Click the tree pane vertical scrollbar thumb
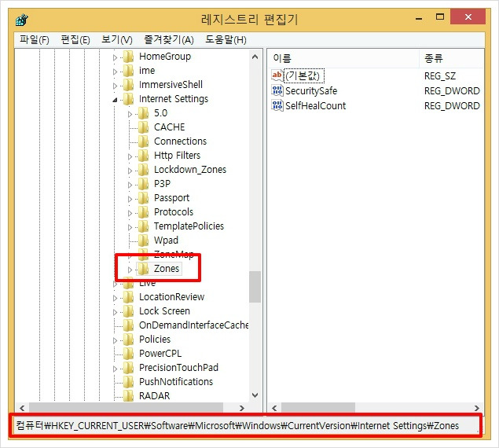 point(255,287)
